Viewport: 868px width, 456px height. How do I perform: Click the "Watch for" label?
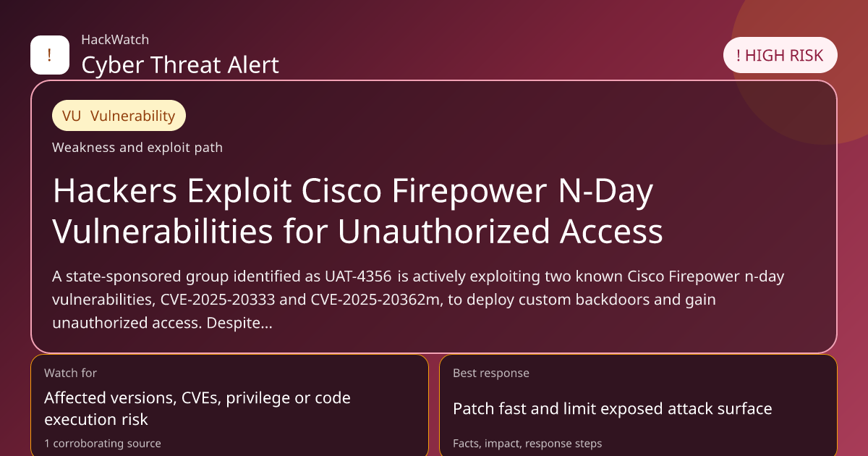[70, 373]
